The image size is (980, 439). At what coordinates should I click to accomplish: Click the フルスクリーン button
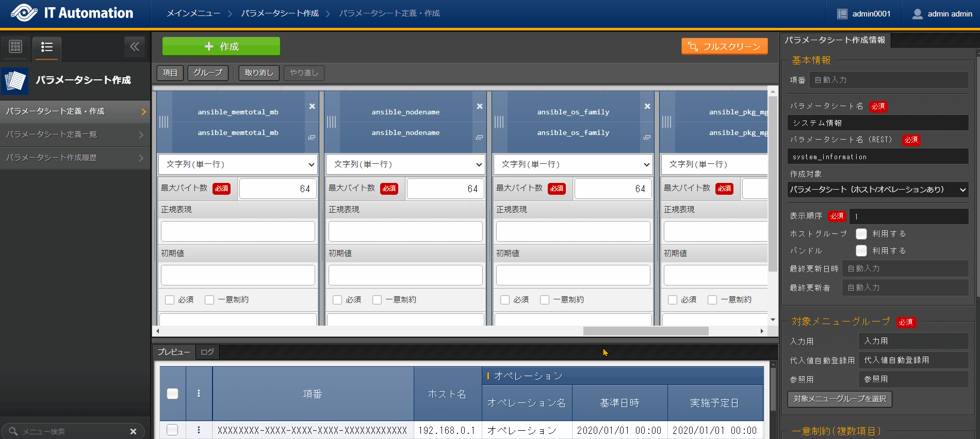click(x=724, y=46)
